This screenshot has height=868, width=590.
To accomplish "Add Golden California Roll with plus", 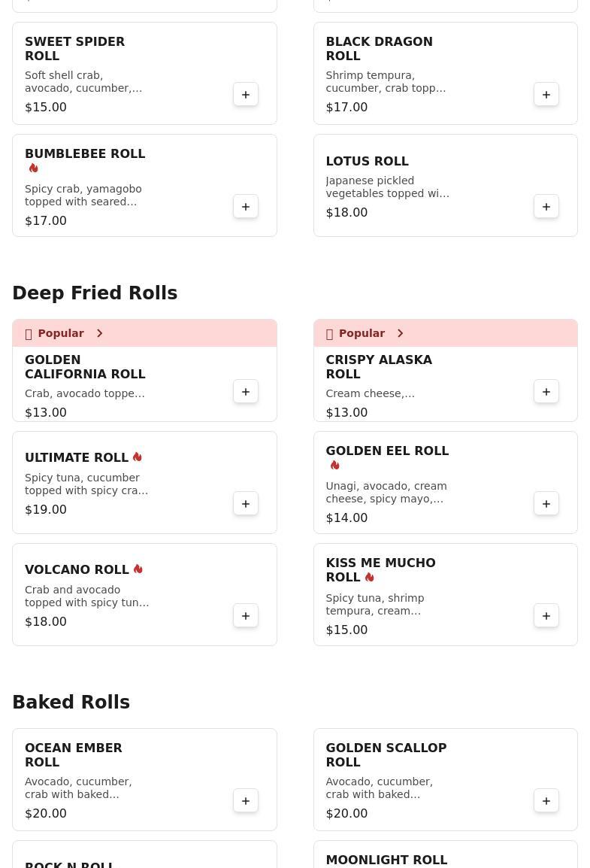I will point(246,391).
